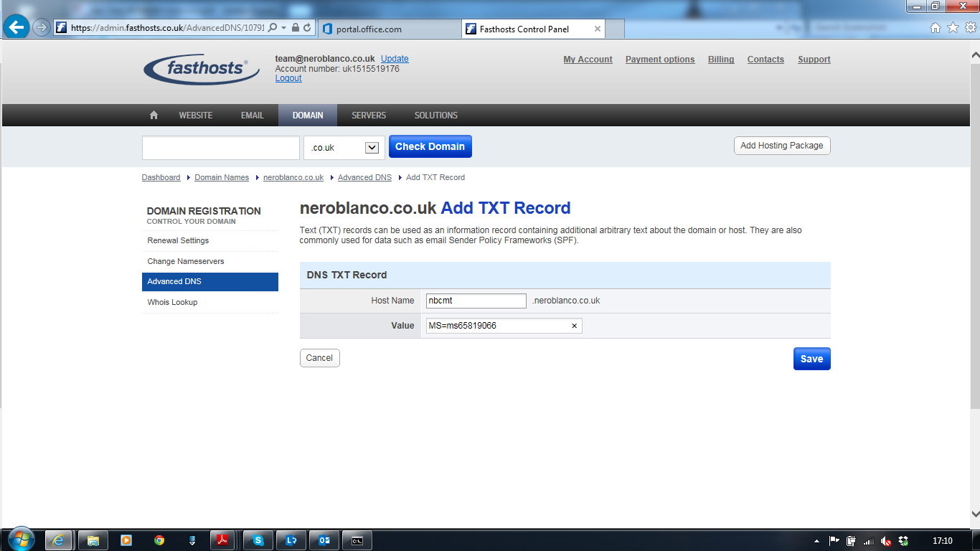Open the EMAIL navigation menu
980x551 pixels.
tap(253, 115)
